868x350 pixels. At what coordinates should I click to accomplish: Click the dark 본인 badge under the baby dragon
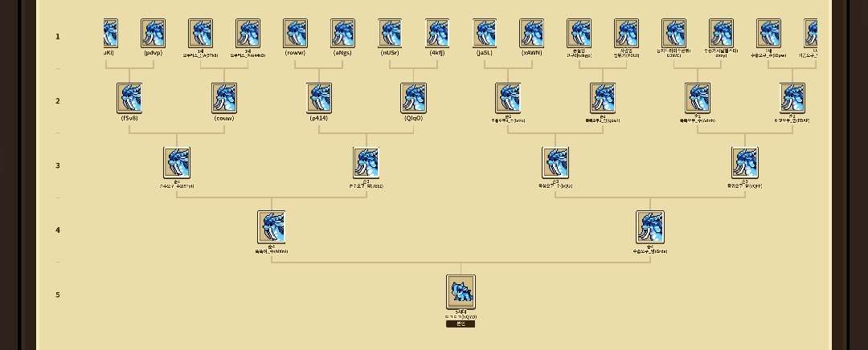(x=461, y=324)
